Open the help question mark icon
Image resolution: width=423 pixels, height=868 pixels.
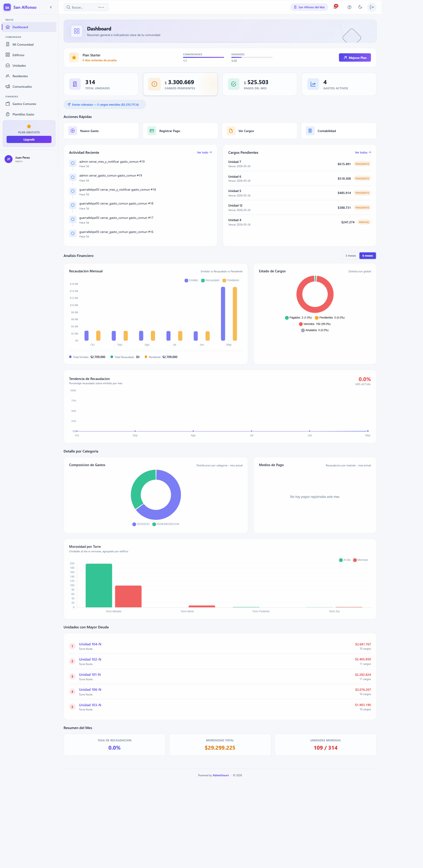[x=350, y=7]
